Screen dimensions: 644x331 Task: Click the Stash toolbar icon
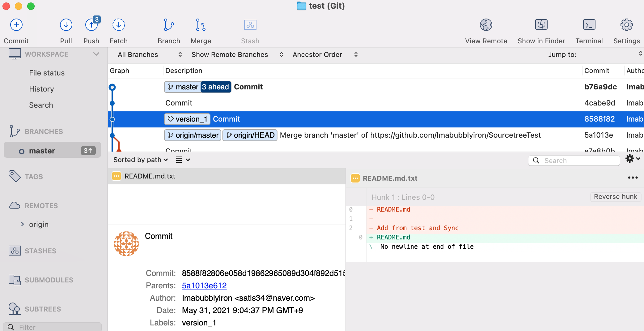(250, 25)
